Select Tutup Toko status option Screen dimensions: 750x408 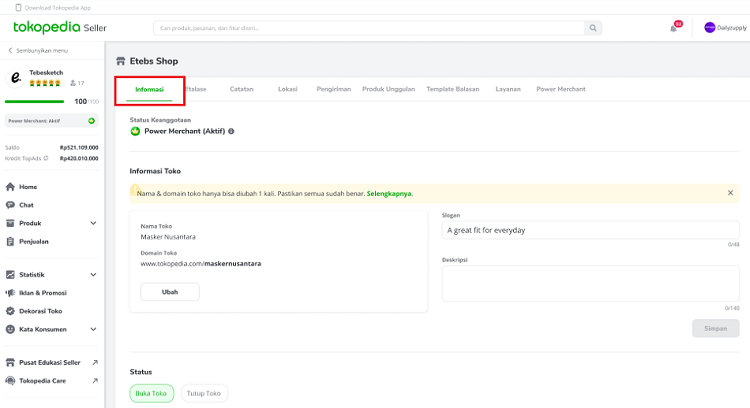pos(204,393)
